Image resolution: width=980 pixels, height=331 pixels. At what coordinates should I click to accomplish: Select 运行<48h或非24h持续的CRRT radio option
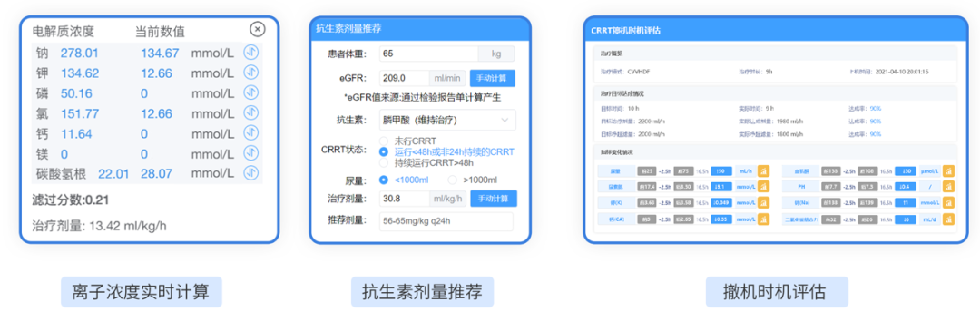385,151
